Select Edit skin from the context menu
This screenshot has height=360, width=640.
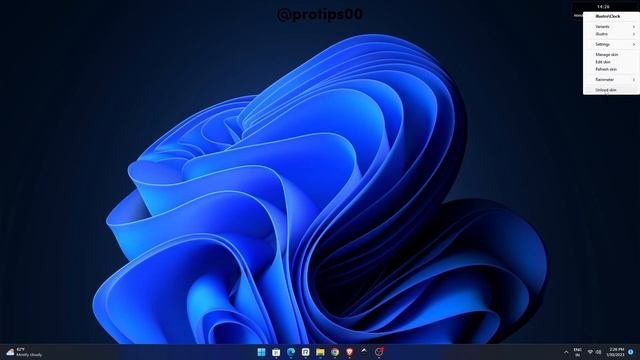[x=611, y=62]
